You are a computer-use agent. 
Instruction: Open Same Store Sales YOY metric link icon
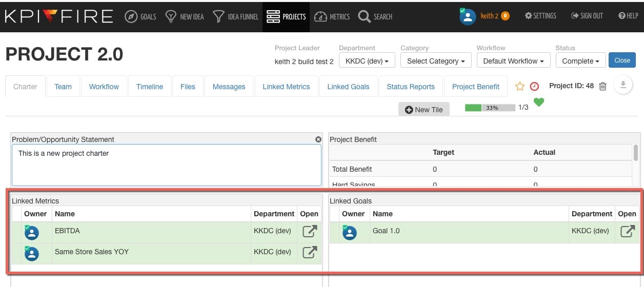pyautogui.click(x=309, y=252)
